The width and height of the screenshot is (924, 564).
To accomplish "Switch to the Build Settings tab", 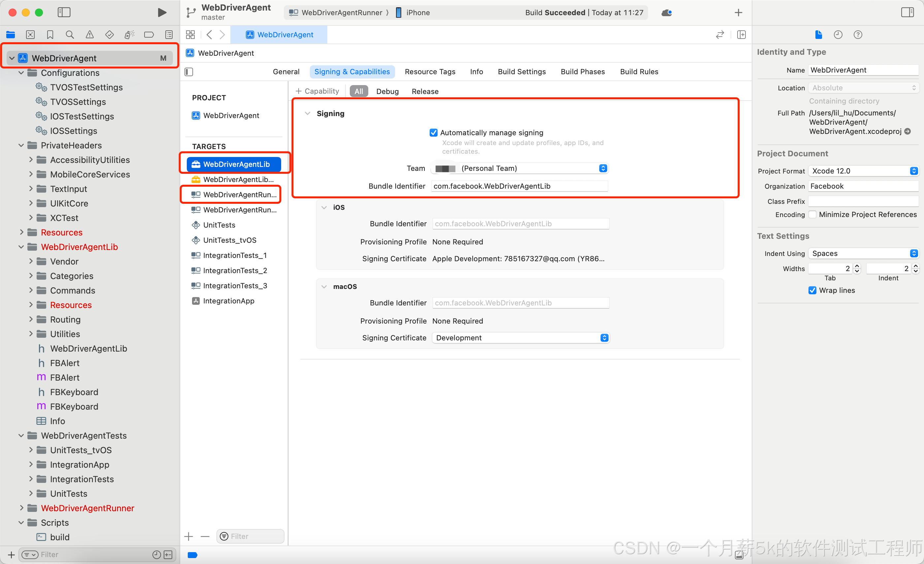I will click(x=522, y=72).
